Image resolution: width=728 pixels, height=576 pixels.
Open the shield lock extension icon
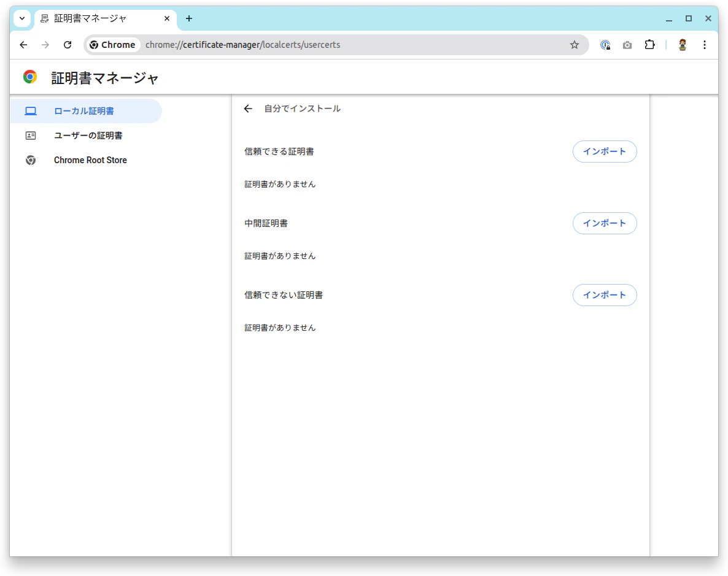pyautogui.click(x=605, y=45)
